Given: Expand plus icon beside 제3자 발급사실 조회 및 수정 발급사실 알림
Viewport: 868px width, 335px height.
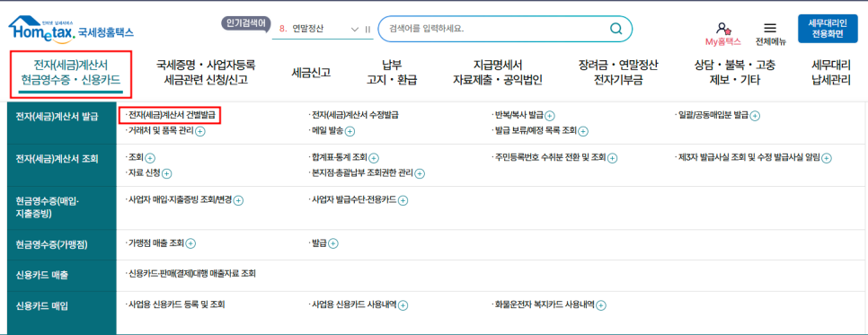Looking at the screenshot, I should (827, 158).
